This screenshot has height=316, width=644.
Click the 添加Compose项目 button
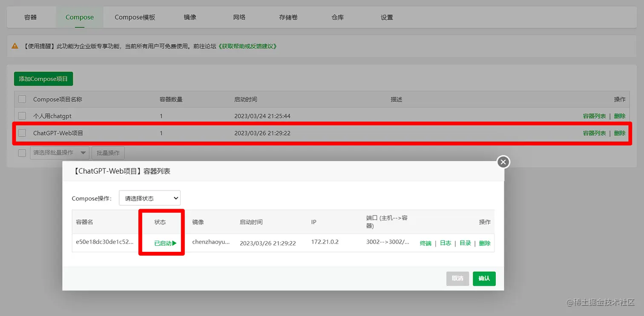43,79
